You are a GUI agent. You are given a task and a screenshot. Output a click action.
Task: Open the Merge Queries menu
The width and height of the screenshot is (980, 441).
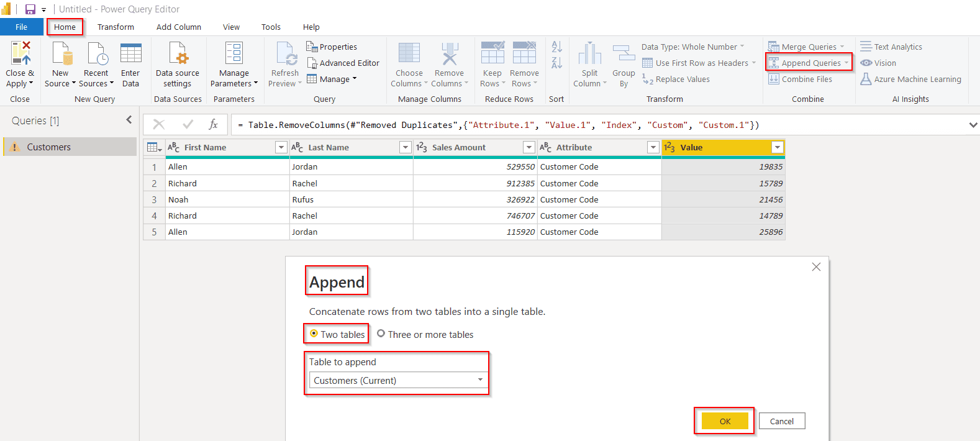[806, 47]
